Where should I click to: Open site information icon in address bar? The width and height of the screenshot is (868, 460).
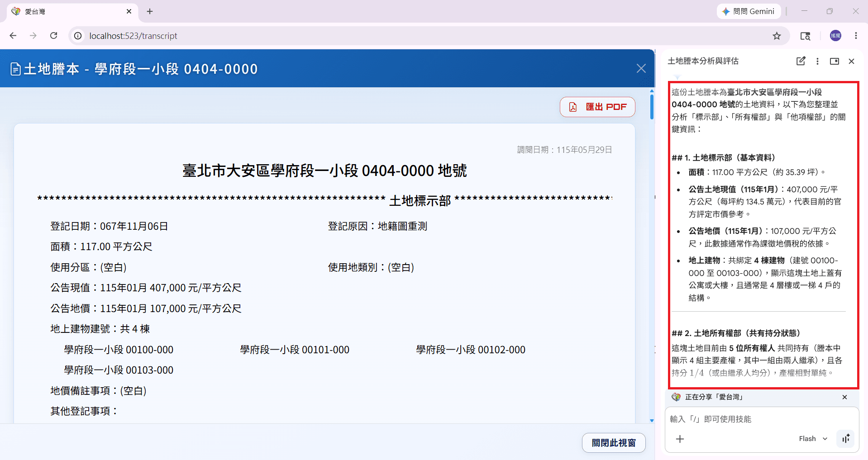(x=78, y=36)
